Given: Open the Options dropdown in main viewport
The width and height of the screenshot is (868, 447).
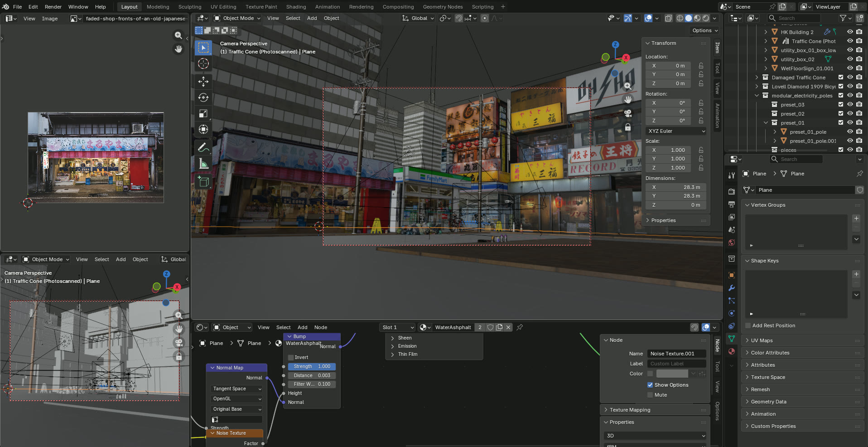Looking at the screenshot, I should pyautogui.click(x=705, y=30).
